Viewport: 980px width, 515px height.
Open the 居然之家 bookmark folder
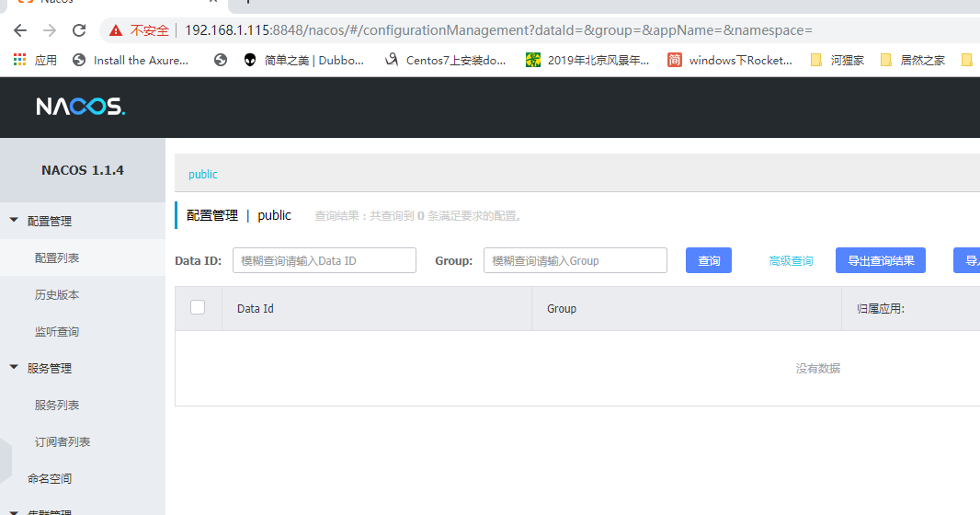pos(912,60)
